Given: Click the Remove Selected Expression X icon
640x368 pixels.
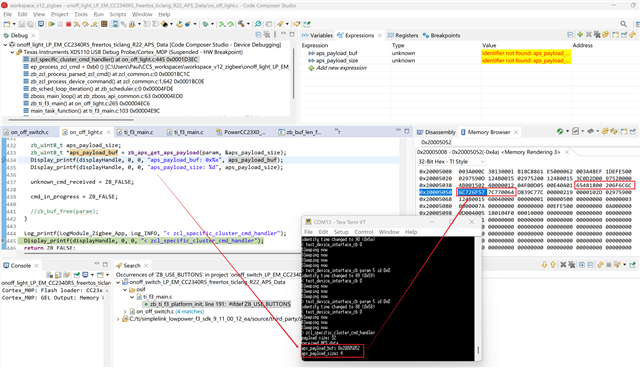Looking at the screenshot, I should pos(589,35).
